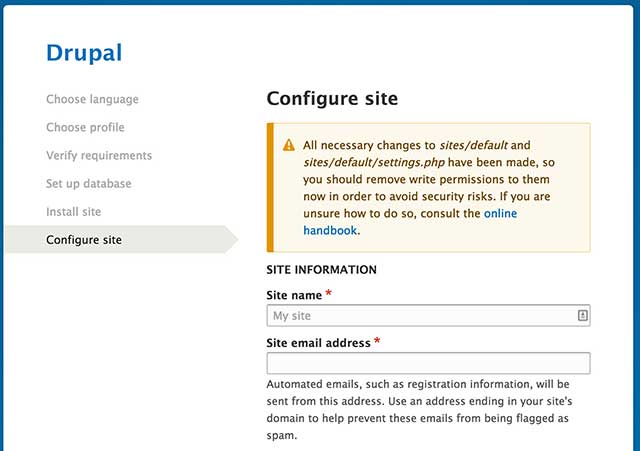Focus the Site email address field
640x451 pixels.
click(x=428, y=363)
